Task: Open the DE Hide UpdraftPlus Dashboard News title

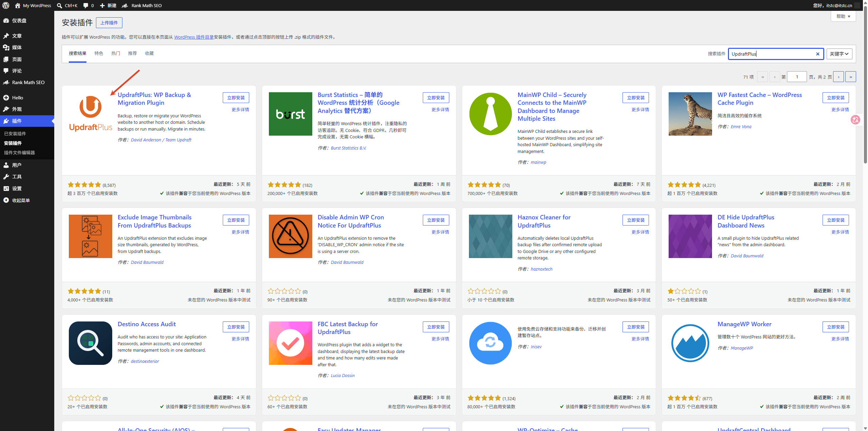Action: point(746,221)
